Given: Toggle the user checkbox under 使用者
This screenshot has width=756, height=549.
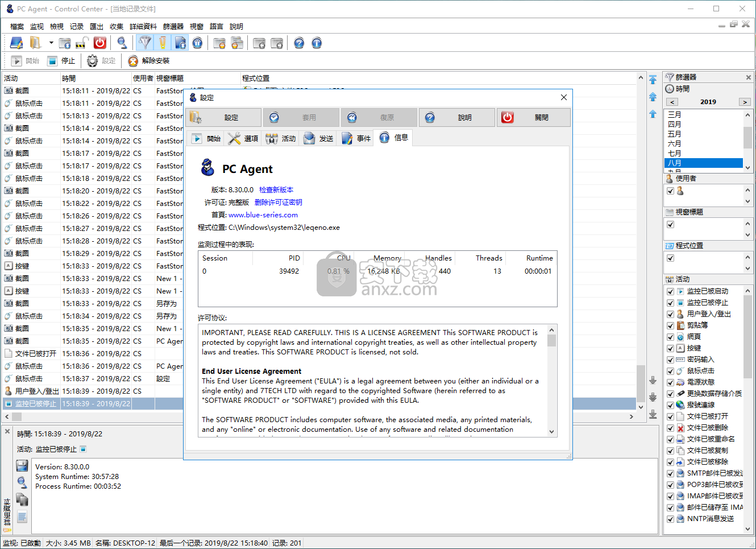Looking at the screenshot, I should pyautogui.click(x=671, y=191).
